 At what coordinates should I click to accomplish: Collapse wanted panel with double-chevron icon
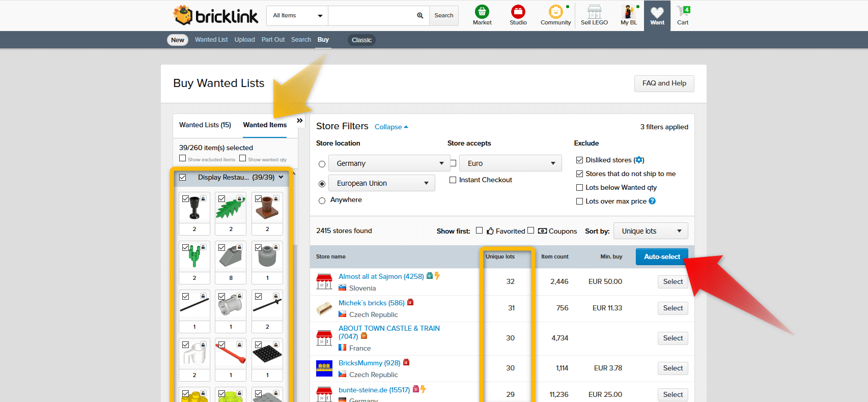click(x=300, y=121)
